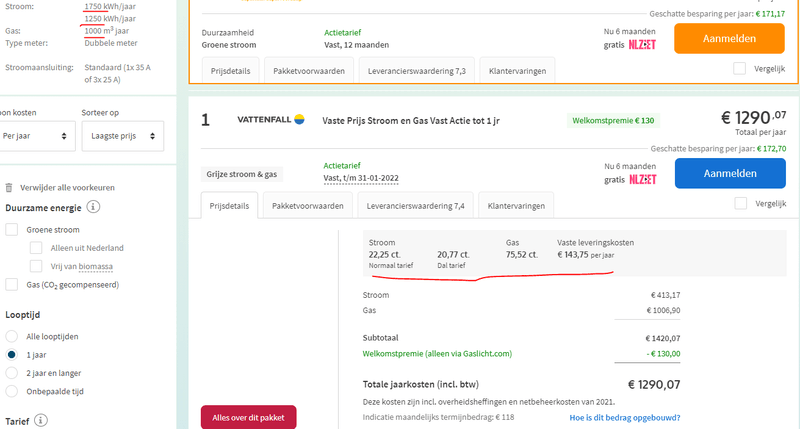Open the Tarief info icon

pyautogui.click(x=41, y=421)
